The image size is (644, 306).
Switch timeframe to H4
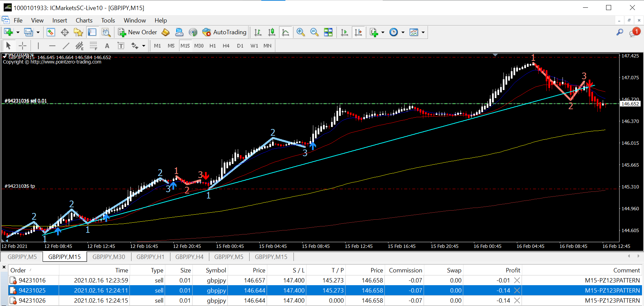[x=226, y=46]
